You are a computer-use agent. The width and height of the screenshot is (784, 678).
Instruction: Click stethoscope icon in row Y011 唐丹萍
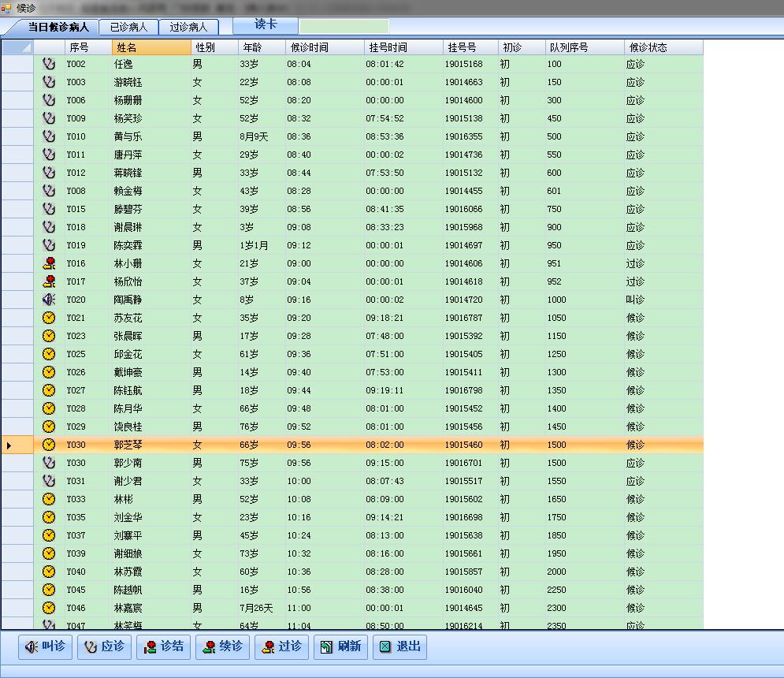coord(49,155)
